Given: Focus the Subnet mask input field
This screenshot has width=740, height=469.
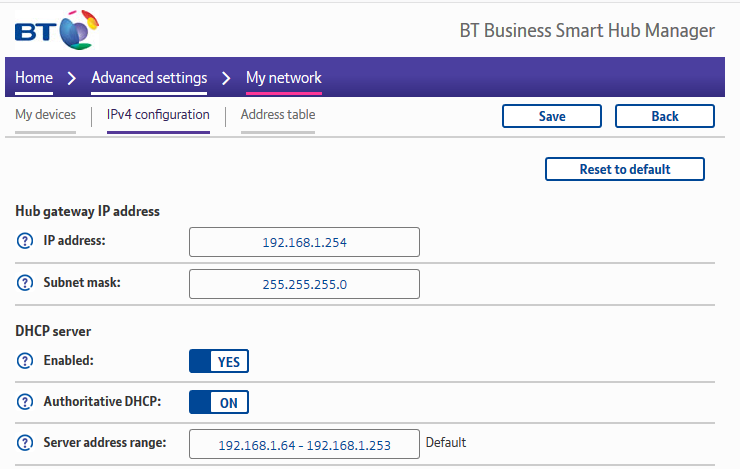Looking at the screenshot, I should click(x=304, y=284).
